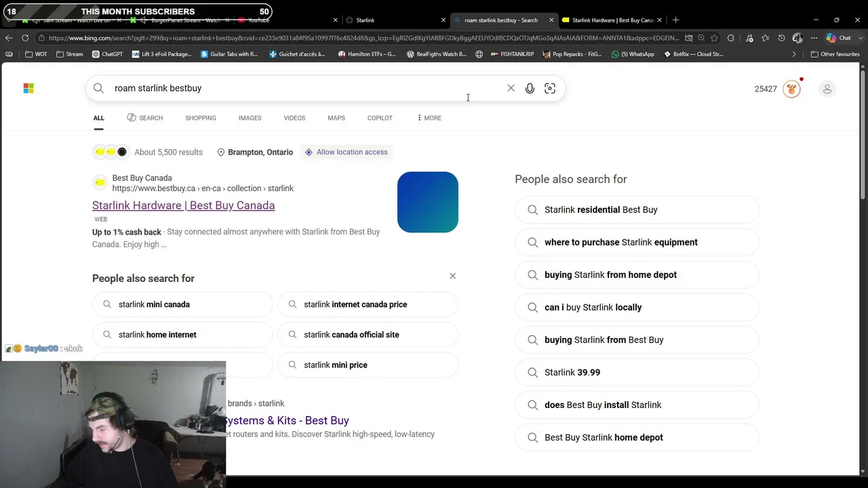The height and width of the screenshot is (488, 868).
Task: Switch to the SHOPPING results tab
Action: (x=201, y=118)
